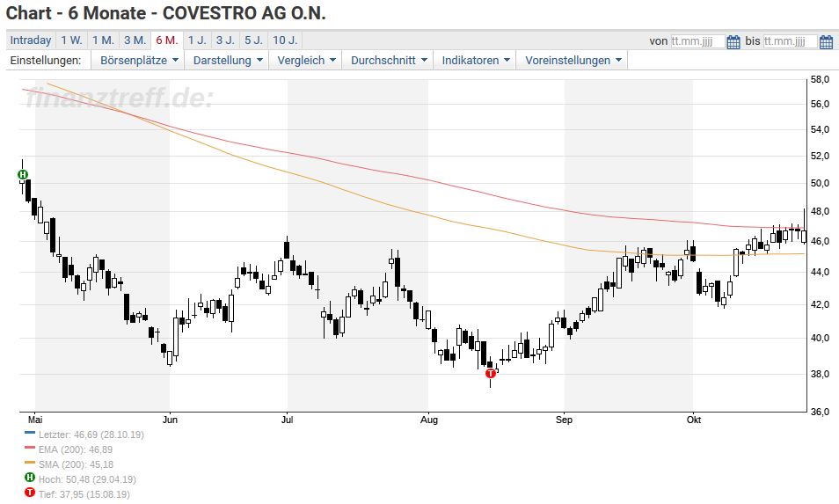
Task: Select the 1 W. time range tab
Action: tap(71, 40)
